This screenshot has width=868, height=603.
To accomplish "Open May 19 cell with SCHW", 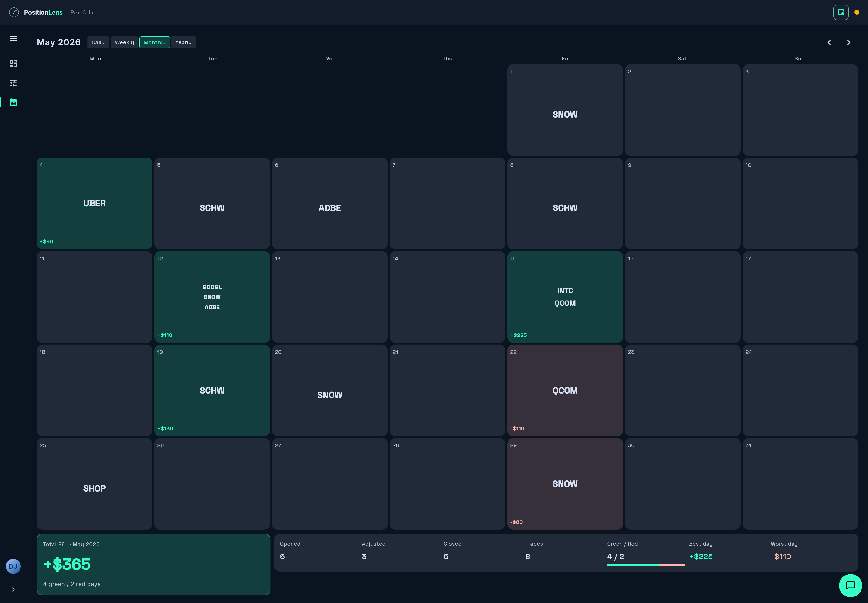I will [x=212, y=390].
